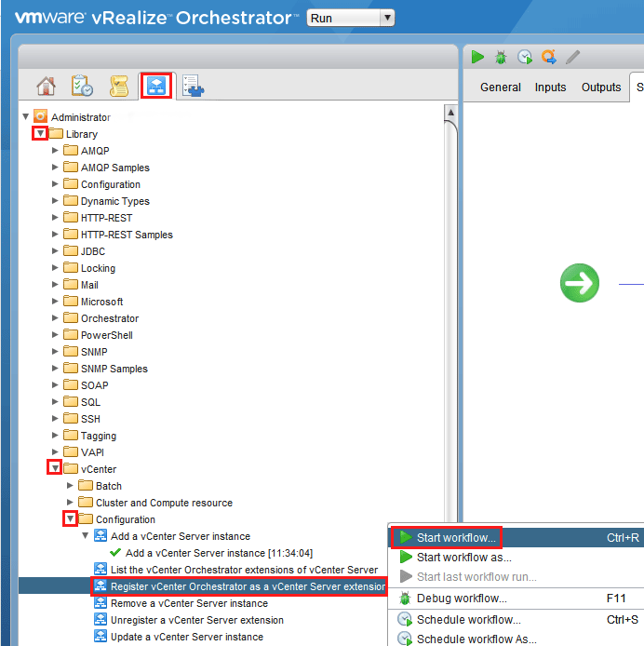
Task: Open the Inventory view puzzle icon
Action: coord(194,86)
